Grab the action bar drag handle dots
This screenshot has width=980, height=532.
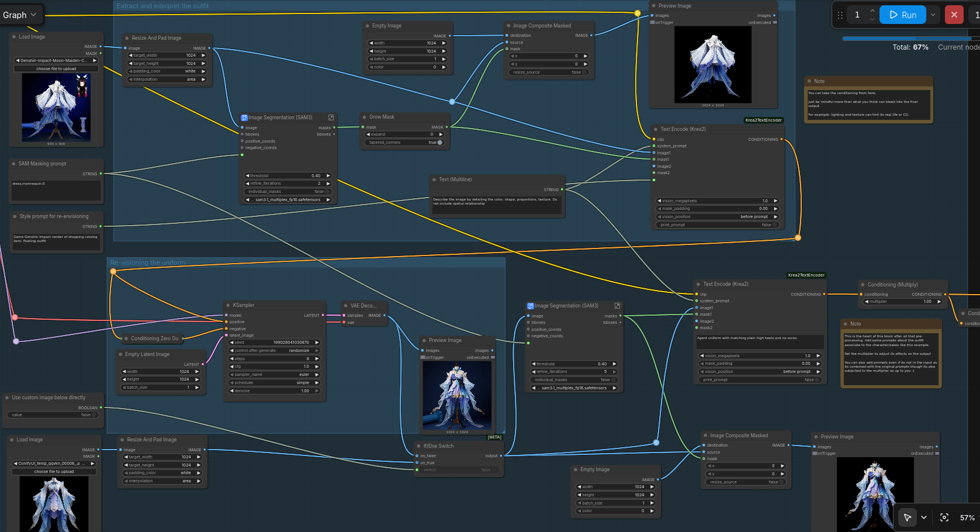[840, 15]
